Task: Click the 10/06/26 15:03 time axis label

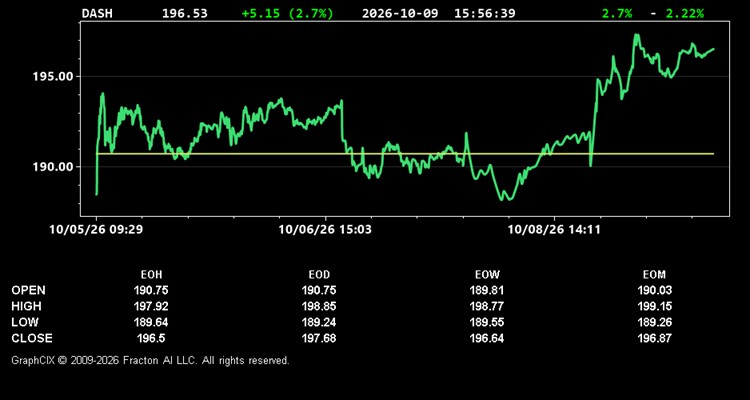Action: [x=325, y=230]
